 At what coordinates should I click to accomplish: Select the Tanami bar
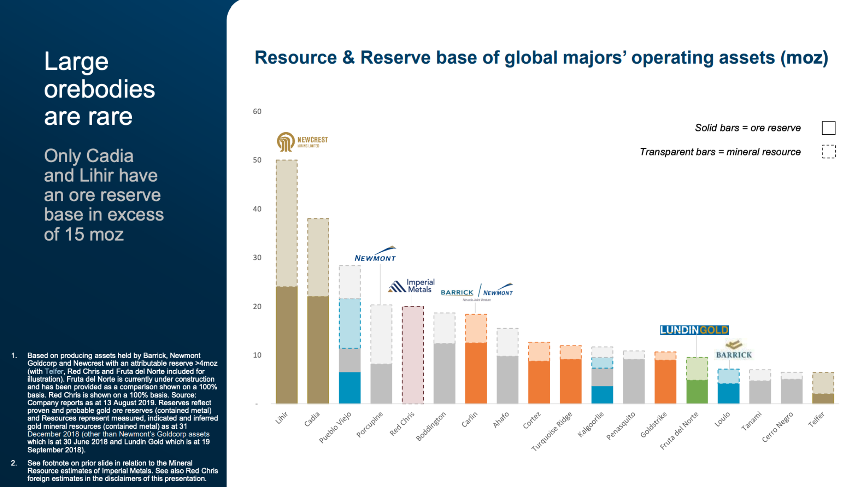[x=760, y=387]
